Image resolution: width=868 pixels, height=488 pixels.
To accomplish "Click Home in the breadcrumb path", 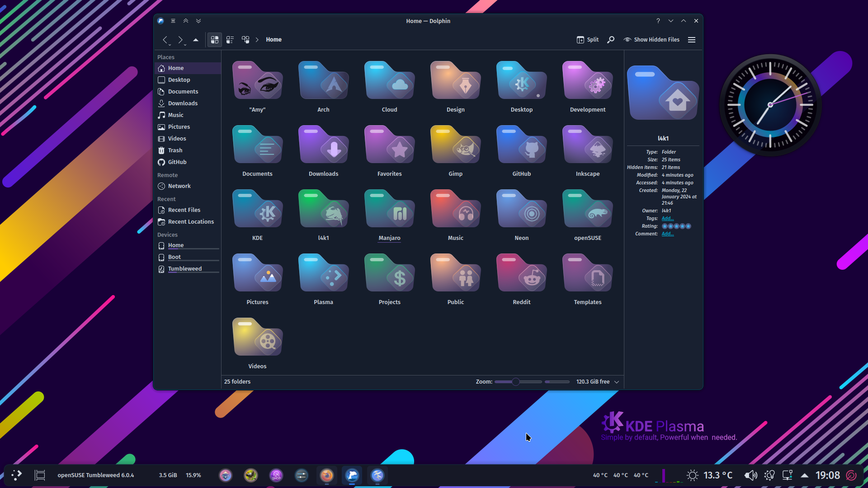I will [x=274, y=40].
